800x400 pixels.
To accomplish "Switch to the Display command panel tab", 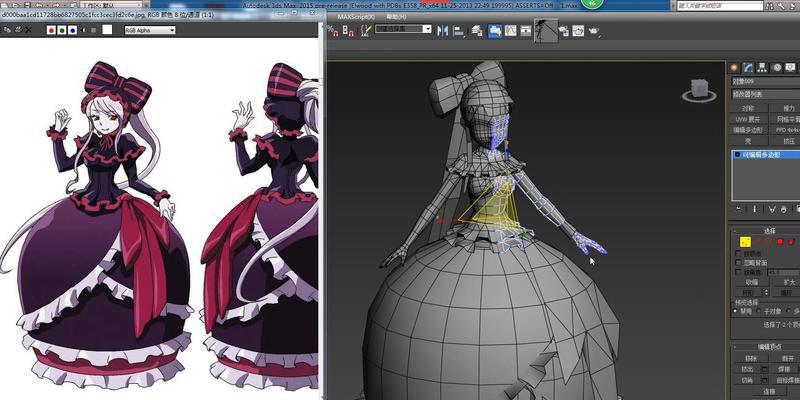I will coord(790,68).
